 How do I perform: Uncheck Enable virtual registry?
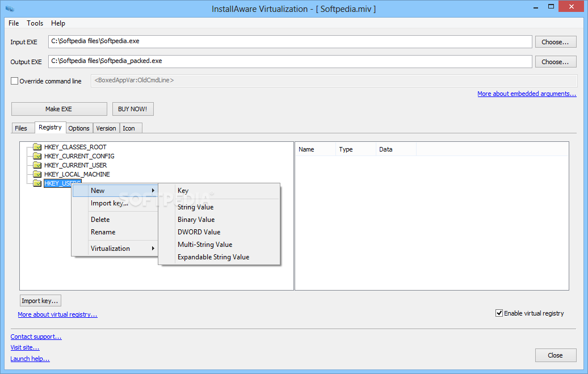pos(499,313)
